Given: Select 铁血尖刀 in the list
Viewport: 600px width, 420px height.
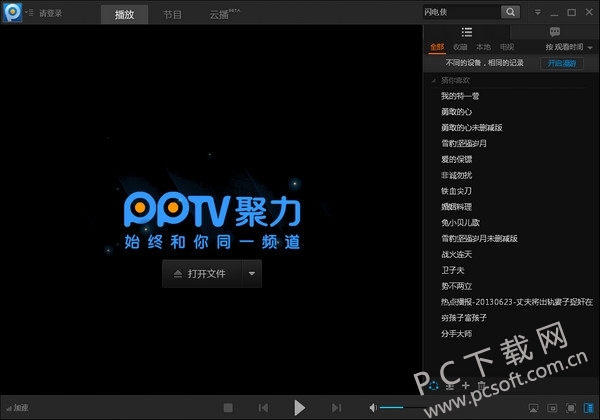Looking at the screenshot, I should (x=457, y=191).
